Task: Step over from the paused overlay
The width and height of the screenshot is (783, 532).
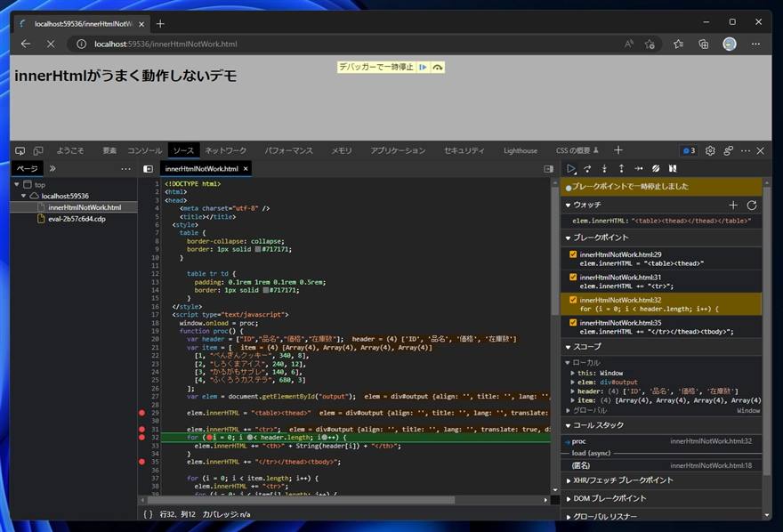Action: pyautogui.click(x=438, y=67)
